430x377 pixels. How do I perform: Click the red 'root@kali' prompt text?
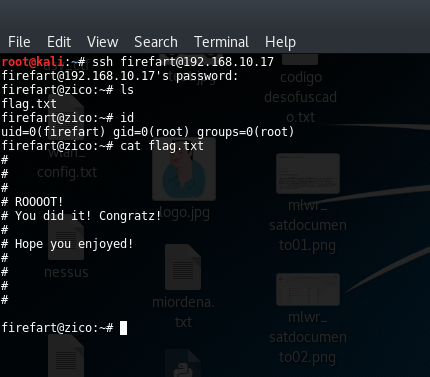point(32,62)
